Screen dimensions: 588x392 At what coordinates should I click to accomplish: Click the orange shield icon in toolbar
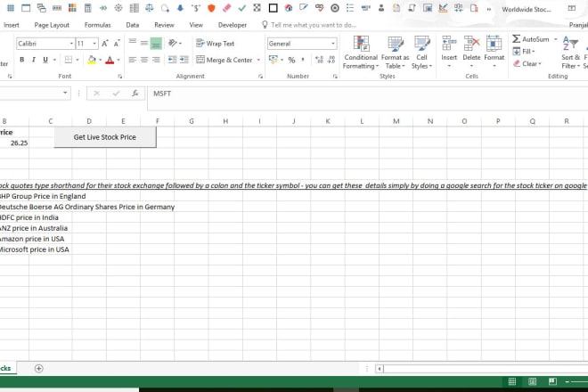[x=211, y=8]
